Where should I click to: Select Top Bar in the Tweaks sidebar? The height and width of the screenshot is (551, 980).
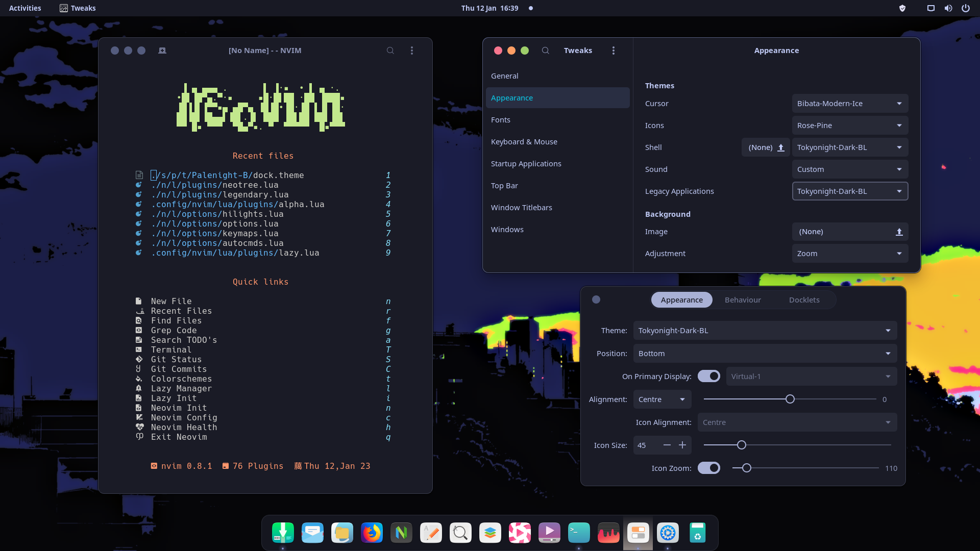(557, 186)
